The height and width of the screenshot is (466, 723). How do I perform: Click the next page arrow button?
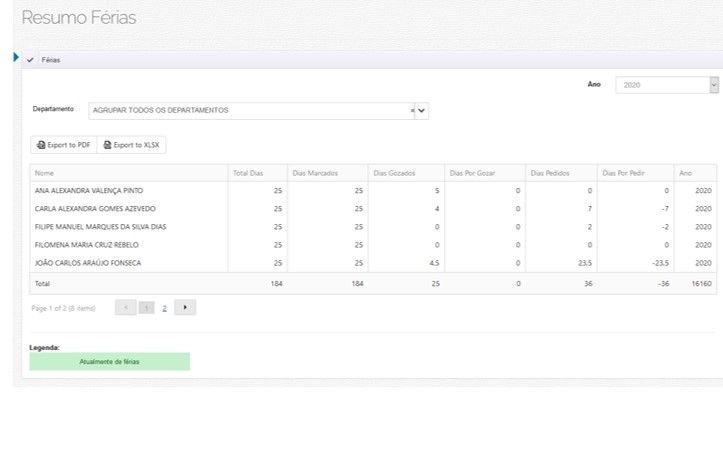pyautogui.click(x=185, y=307)
